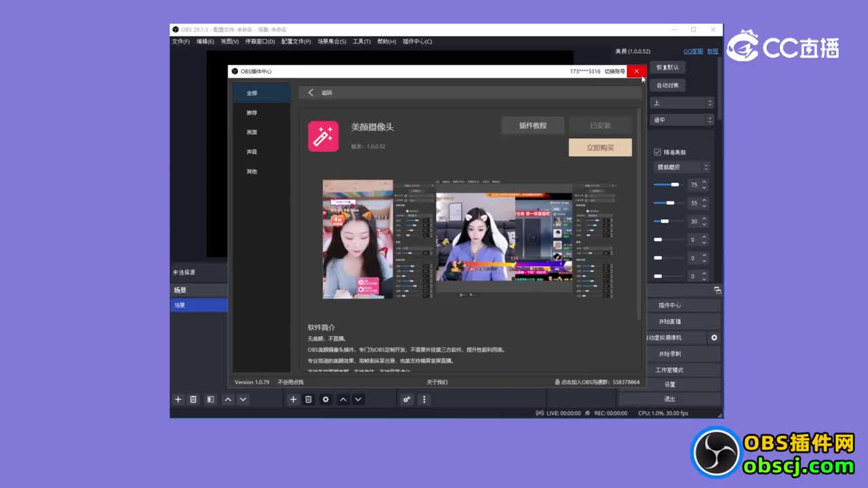Viewport: 868px width, 488px height.
Task: Click the 不会用点我 link
Action: pyautogui.click(x=290, y=382)
